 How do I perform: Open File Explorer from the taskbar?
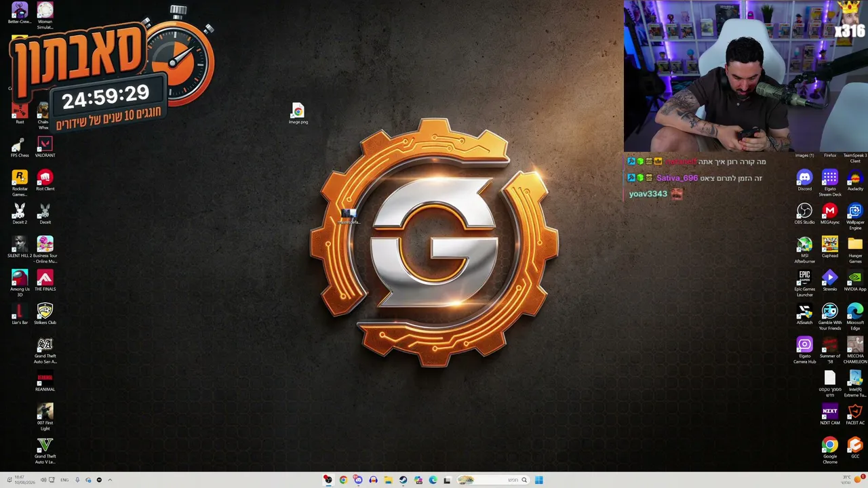point(388,480)
